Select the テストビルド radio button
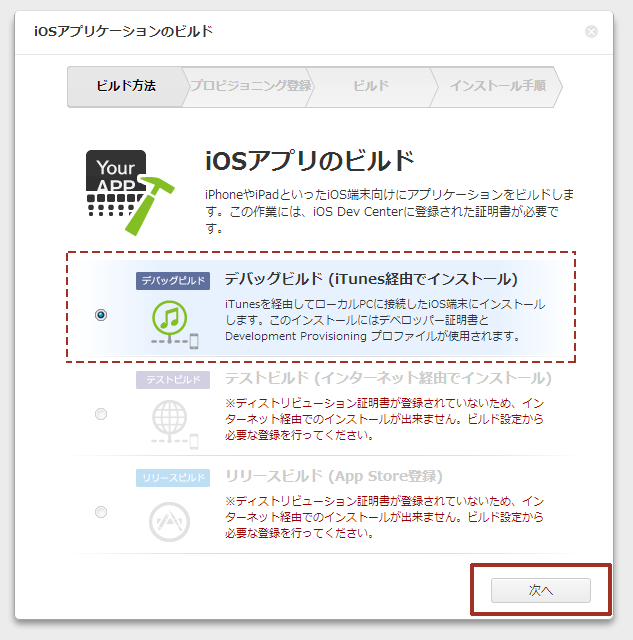 point(101,414)
